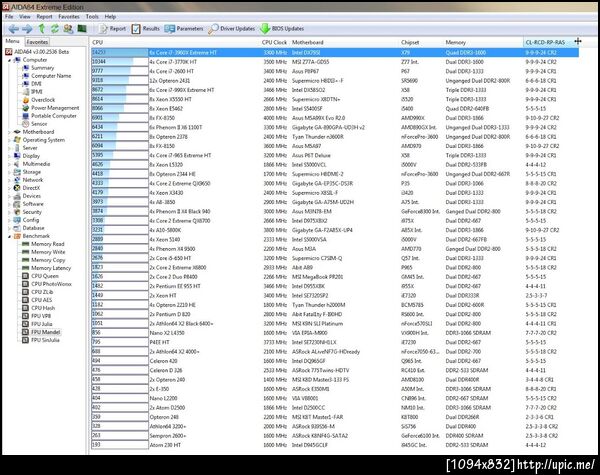The image size is (600, 475).
Task: Collapse the Benchmark tree node
Action: coord(10,236)
